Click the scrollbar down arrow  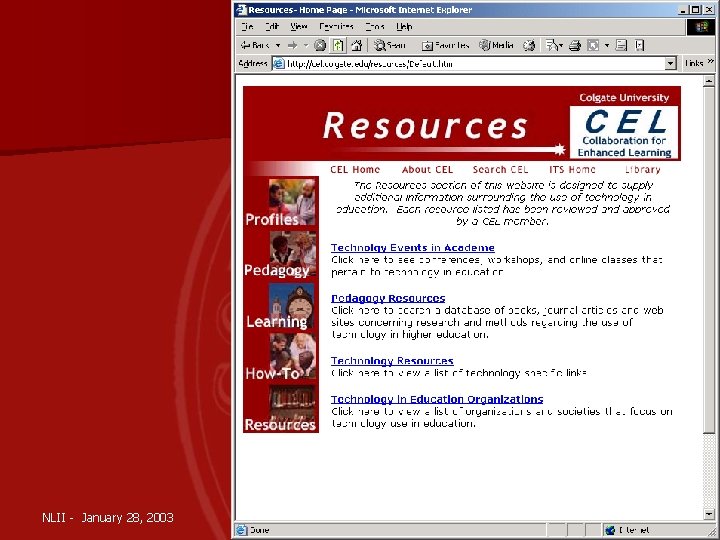tap(709, 514)
